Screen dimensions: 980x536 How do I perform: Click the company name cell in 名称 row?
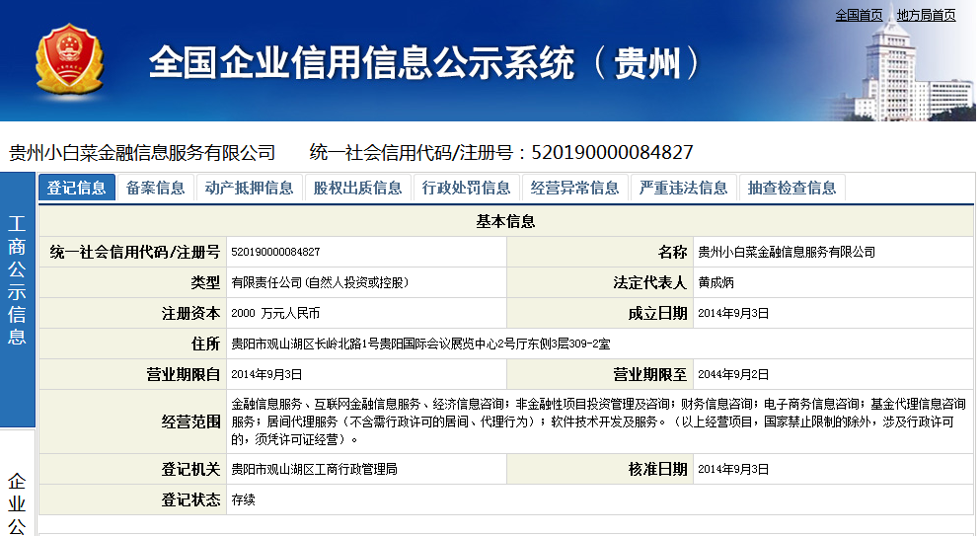tap(833, 252)
